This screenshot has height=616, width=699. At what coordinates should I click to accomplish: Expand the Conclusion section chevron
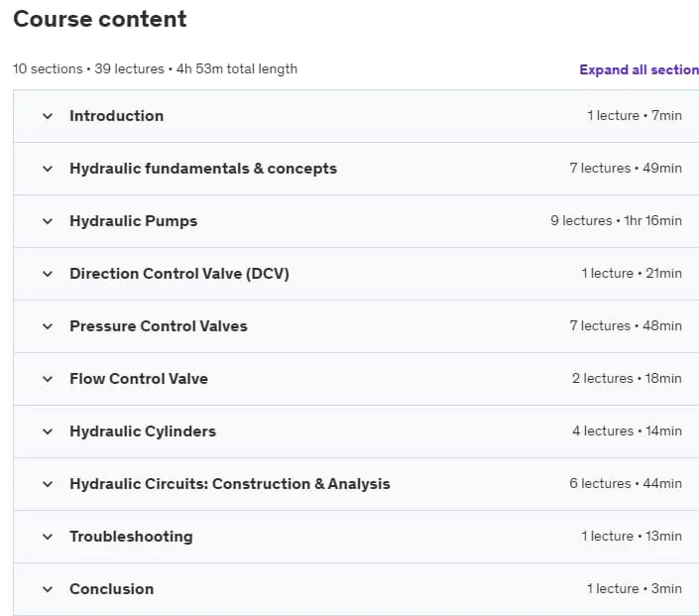click(x=48, y=589)
